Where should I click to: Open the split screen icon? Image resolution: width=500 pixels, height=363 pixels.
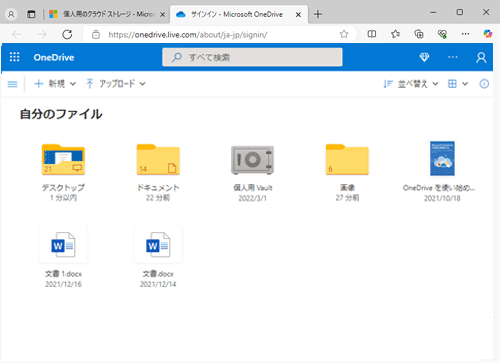tap(372, 34)
